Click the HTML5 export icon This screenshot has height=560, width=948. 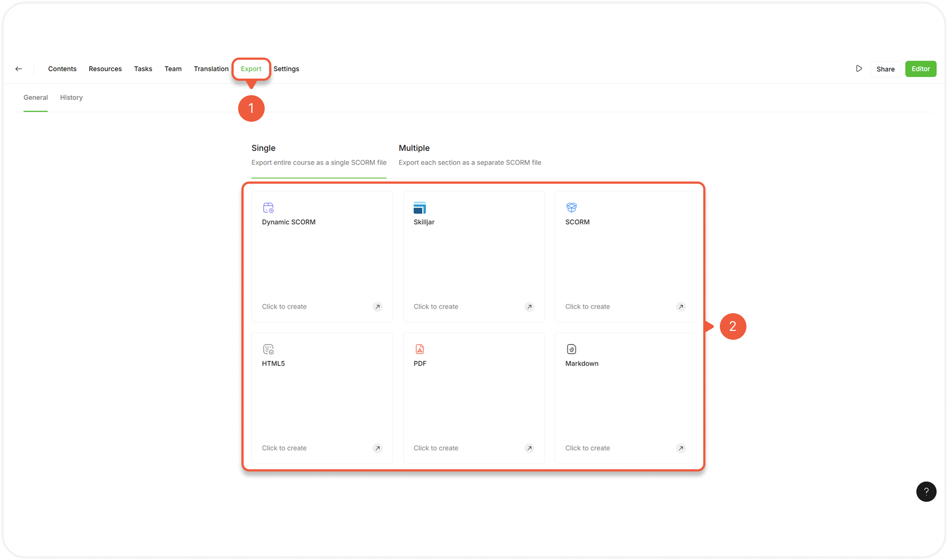268,349
